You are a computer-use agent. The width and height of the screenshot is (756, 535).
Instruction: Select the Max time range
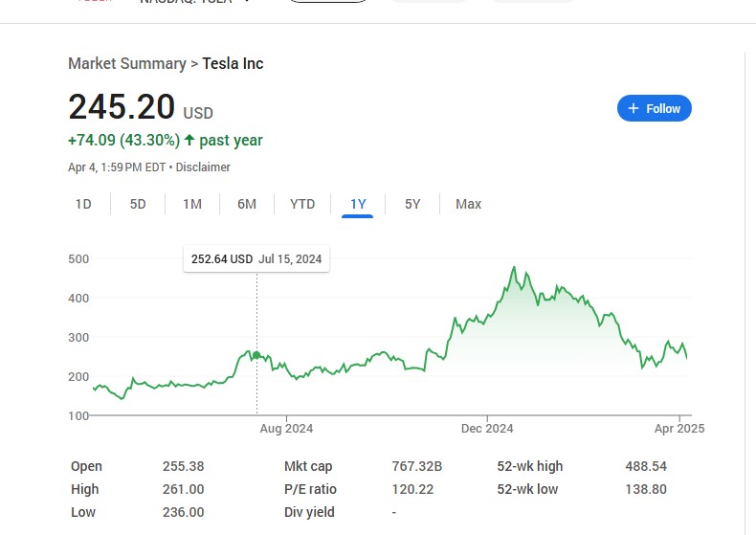click(469, 204)
